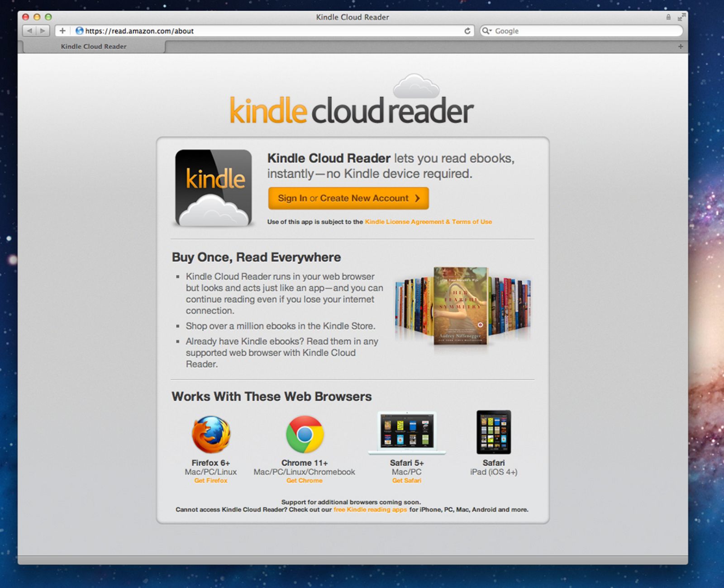Click the Safari iPad icon
The image size is (724, 588).
click(x=493, y=431)
